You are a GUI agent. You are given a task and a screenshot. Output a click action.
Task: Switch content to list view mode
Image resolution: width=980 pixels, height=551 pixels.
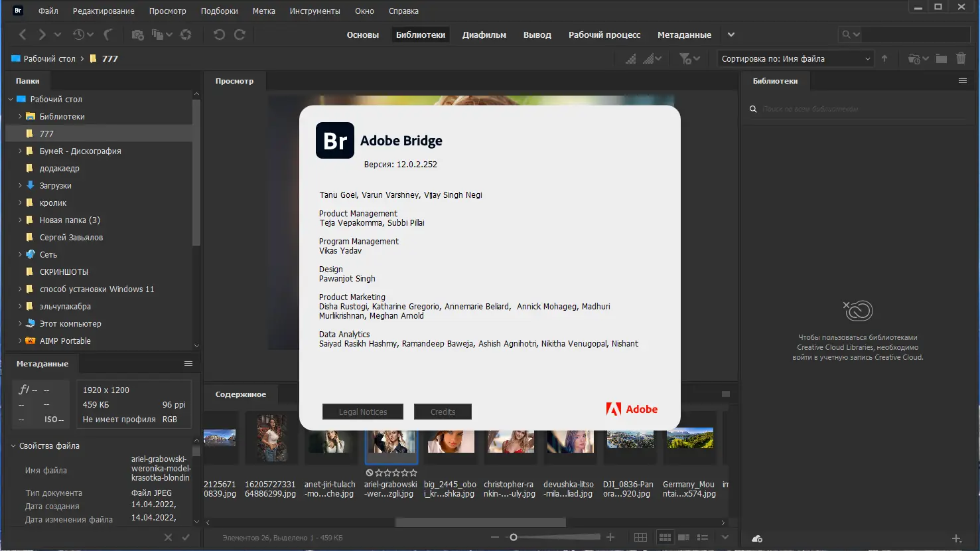click(703, 537)
